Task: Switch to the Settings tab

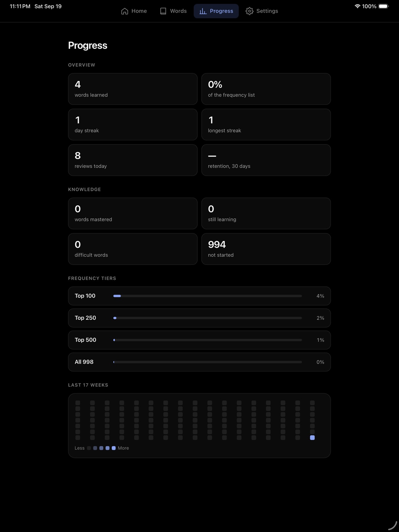Action: coord(262,11)
